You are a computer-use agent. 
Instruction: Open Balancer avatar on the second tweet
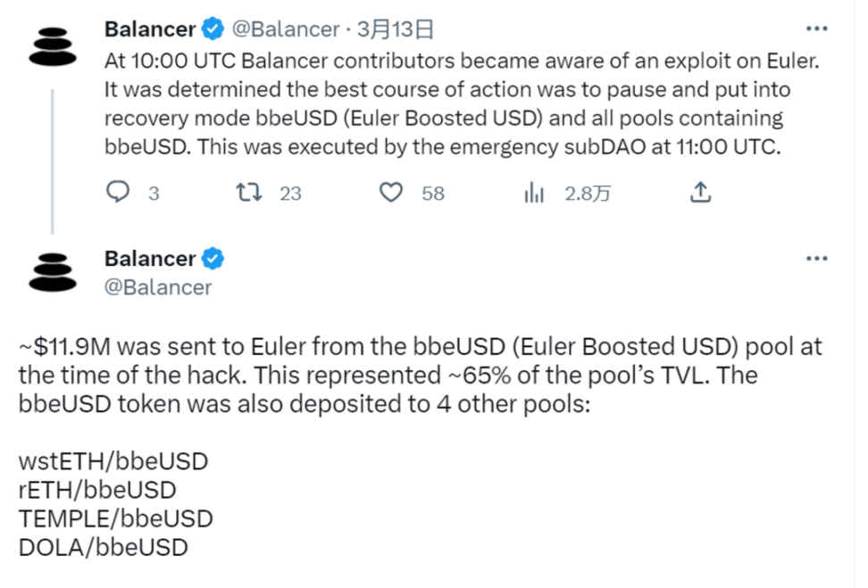(x=53, y=272)
